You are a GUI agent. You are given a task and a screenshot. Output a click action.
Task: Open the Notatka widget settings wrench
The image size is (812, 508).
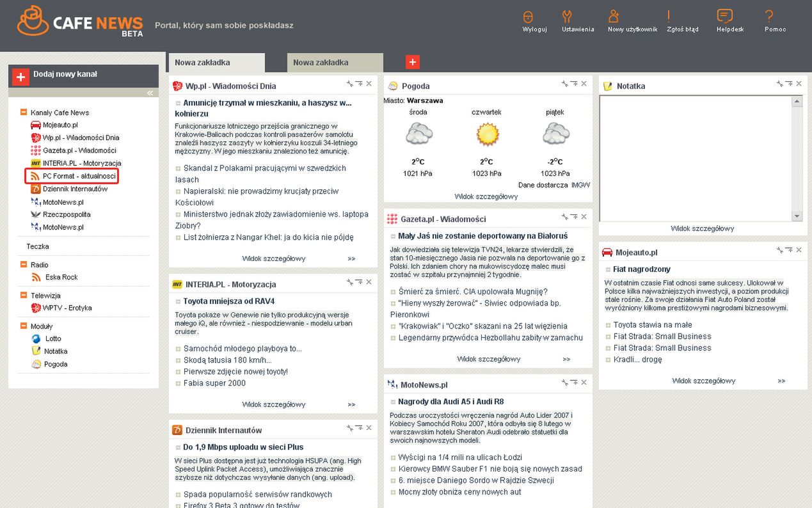pyautogui.click(x=780, y=84)
